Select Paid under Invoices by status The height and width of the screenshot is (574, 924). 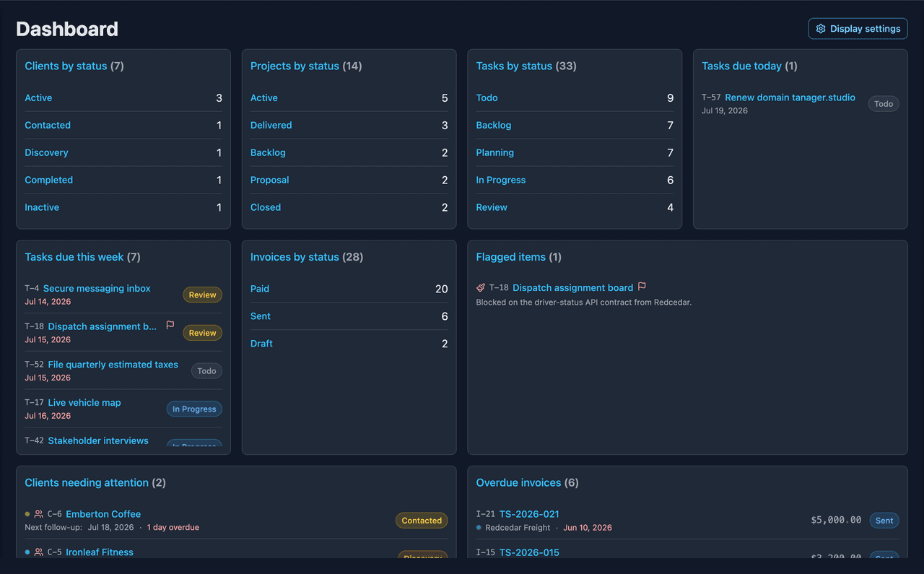click(260, 289)
